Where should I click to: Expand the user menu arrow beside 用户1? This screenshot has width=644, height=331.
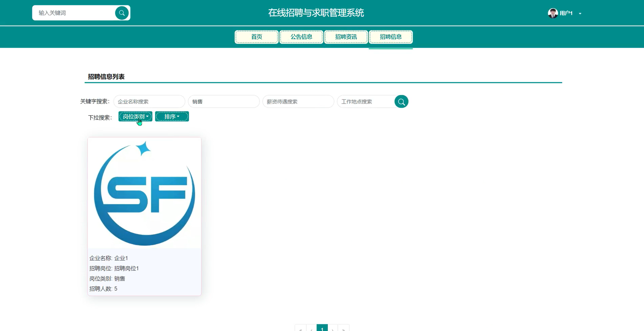tap(580, 13)
